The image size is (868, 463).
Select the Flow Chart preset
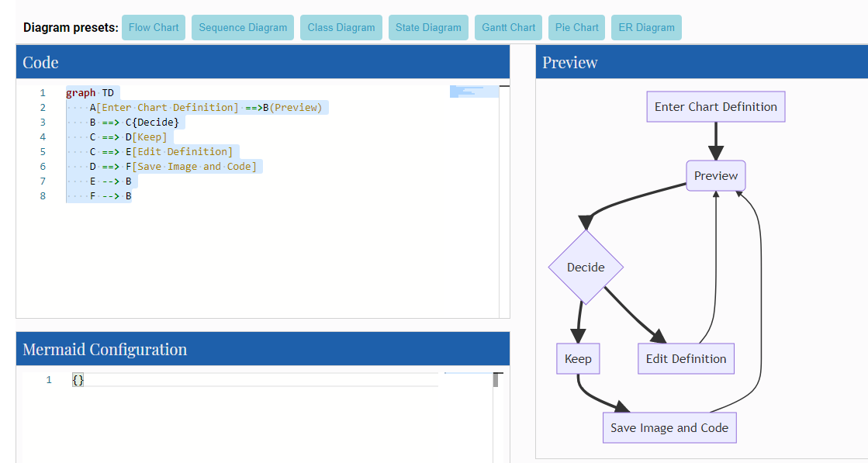point(154,28)
